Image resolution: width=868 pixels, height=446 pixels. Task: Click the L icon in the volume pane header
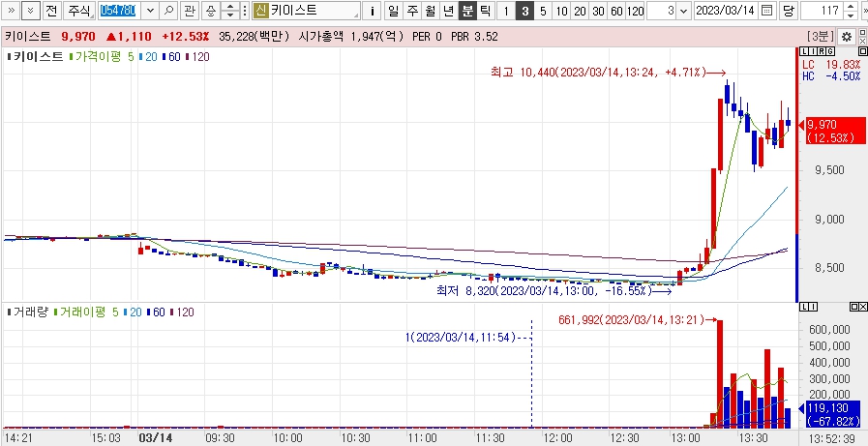805,307
